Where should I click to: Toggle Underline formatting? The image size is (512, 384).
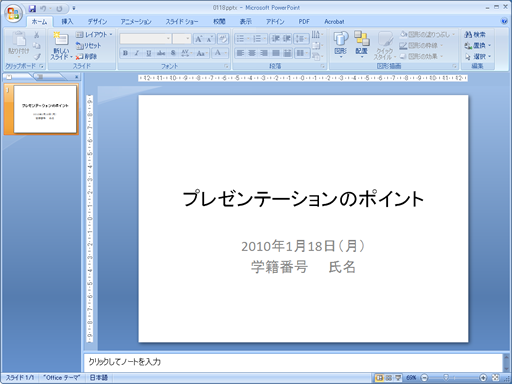pos(149,53)
